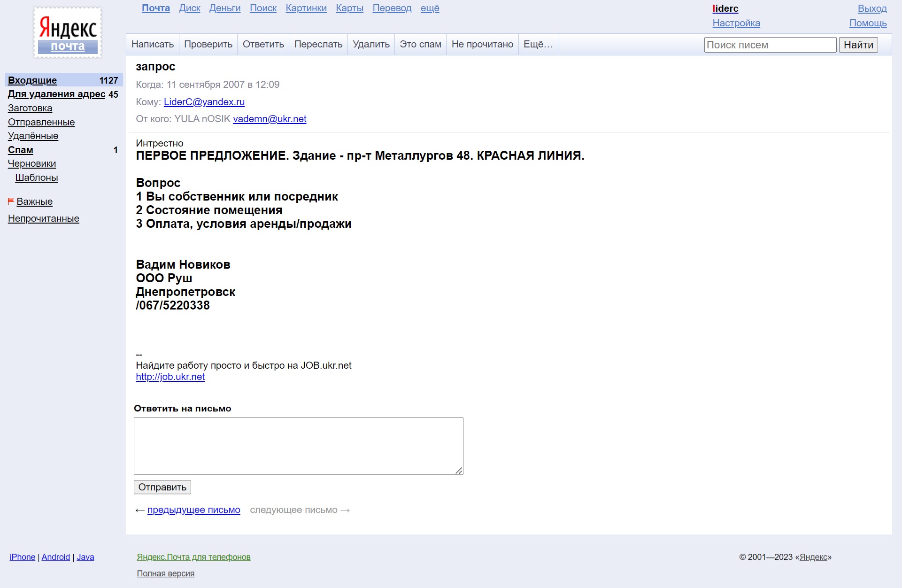The image size is (902, 588).
Task: Click the Ответить на письмо heading
Action: point(183,409)
